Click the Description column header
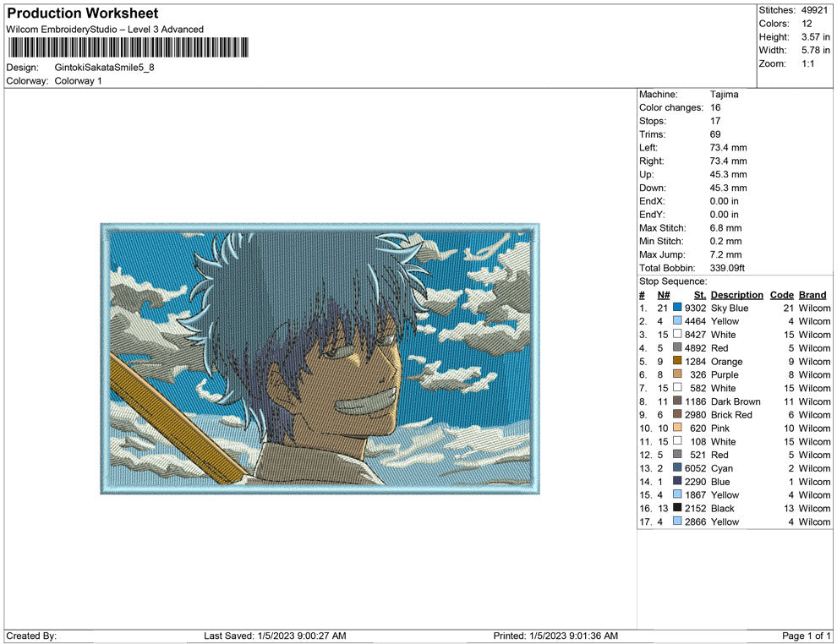The image size is (837, 644). point(736,295)
